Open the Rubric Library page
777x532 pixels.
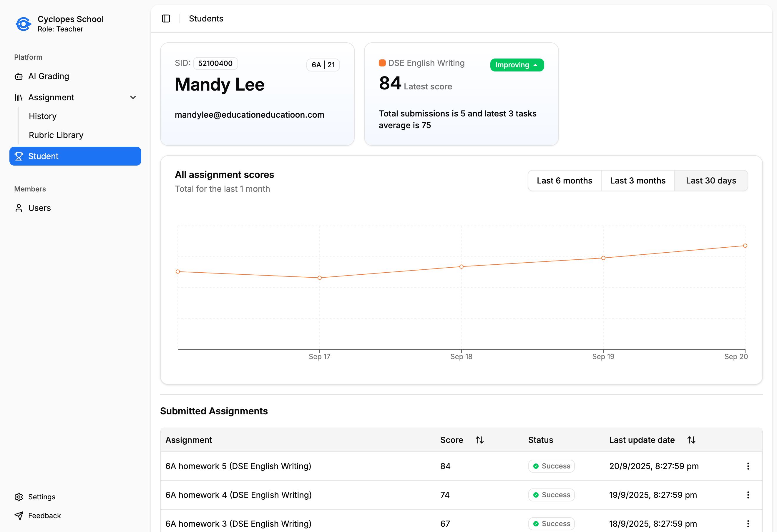point(56,135)
